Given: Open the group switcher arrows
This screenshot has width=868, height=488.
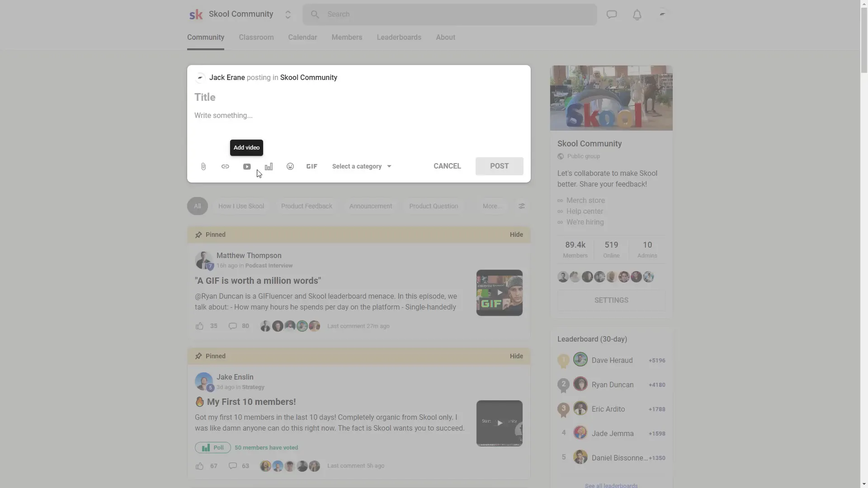Looking at the screenshot, I should (x=288, y=14).
